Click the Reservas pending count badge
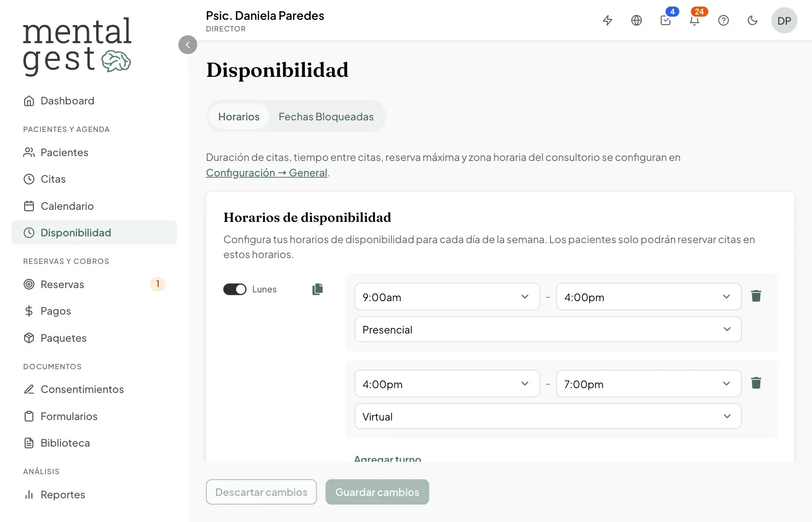 coord(158,284)
